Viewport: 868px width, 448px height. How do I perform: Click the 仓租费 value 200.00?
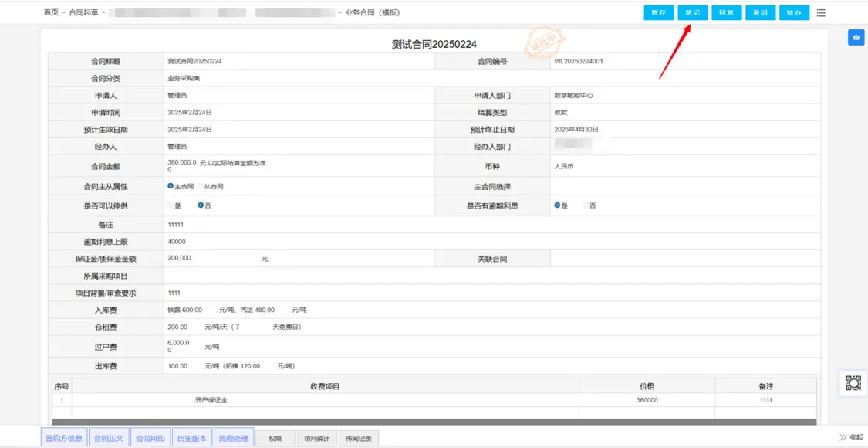[x=177, y=328]
